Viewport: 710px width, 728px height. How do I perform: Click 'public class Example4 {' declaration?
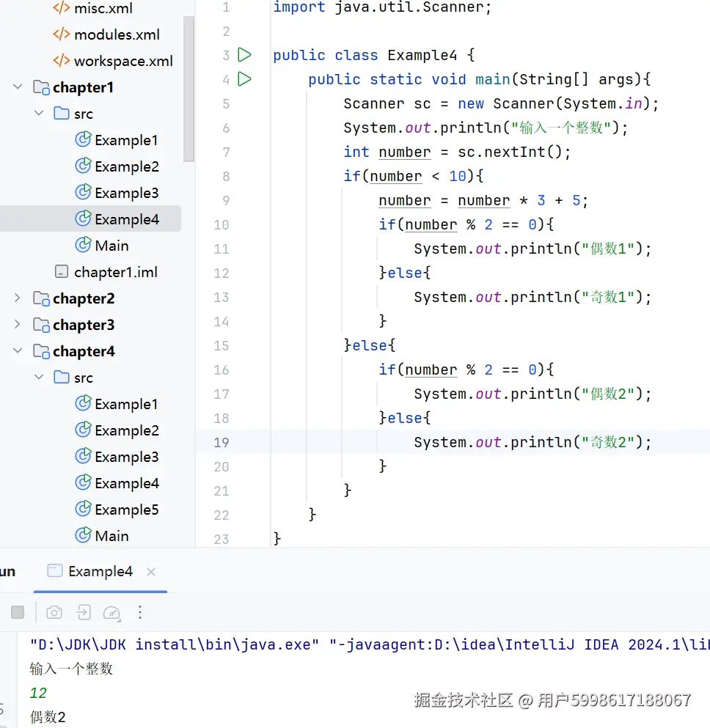click(x=374, y=55)
